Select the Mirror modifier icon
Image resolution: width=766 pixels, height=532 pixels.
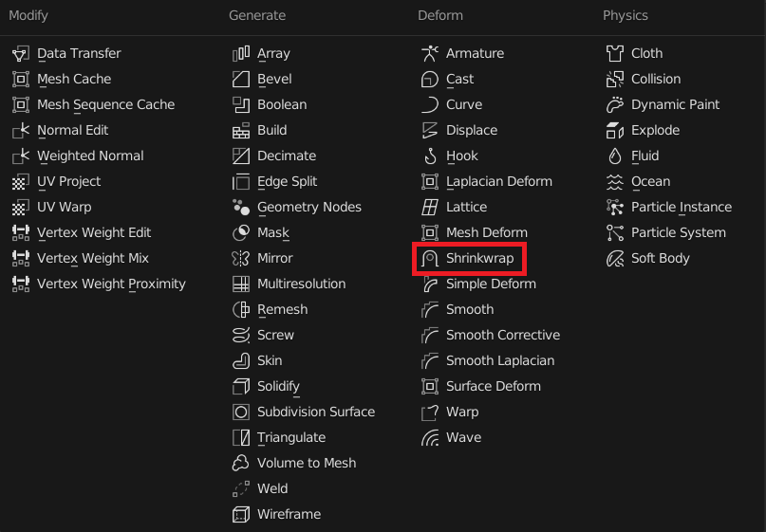[x=241, y=259]
